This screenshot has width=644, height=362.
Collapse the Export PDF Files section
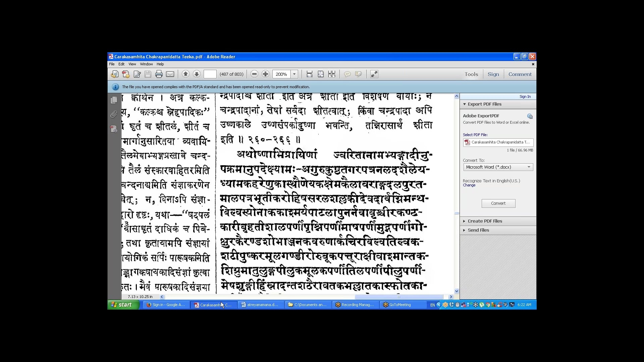click(x=484, y=104)
